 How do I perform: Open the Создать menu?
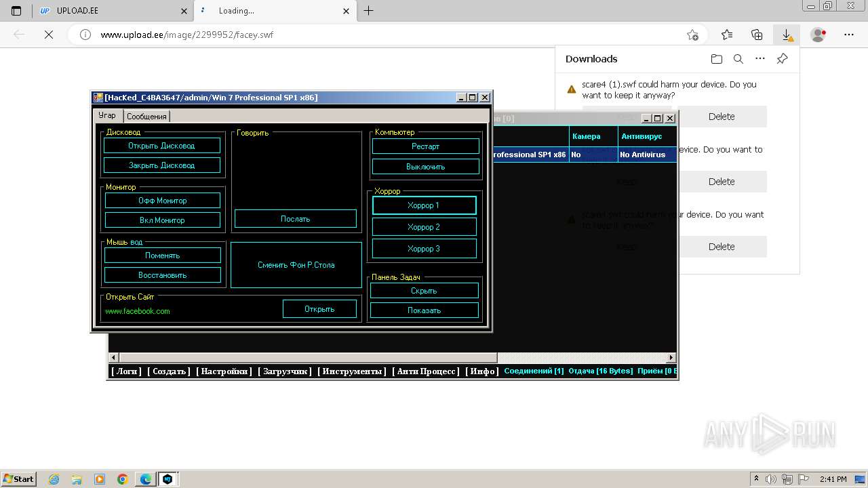(169, 371)
